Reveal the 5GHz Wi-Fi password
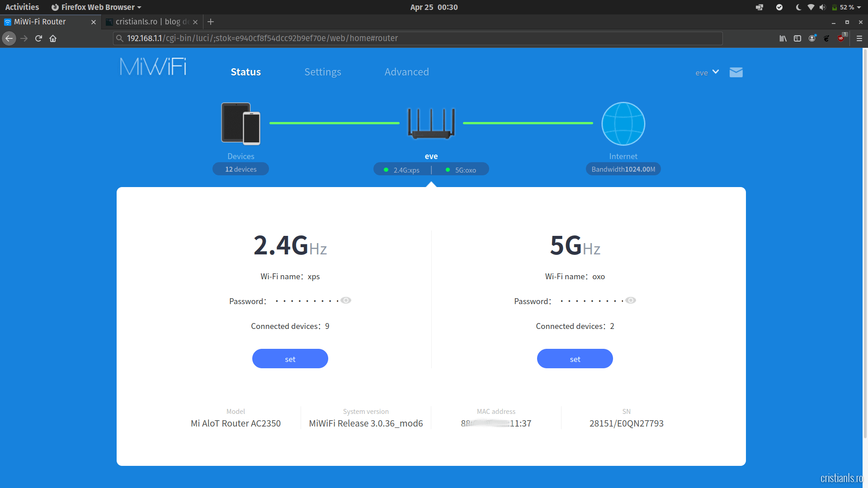The width and height of the screenshot is (868, 488). (x=631, y=300)
